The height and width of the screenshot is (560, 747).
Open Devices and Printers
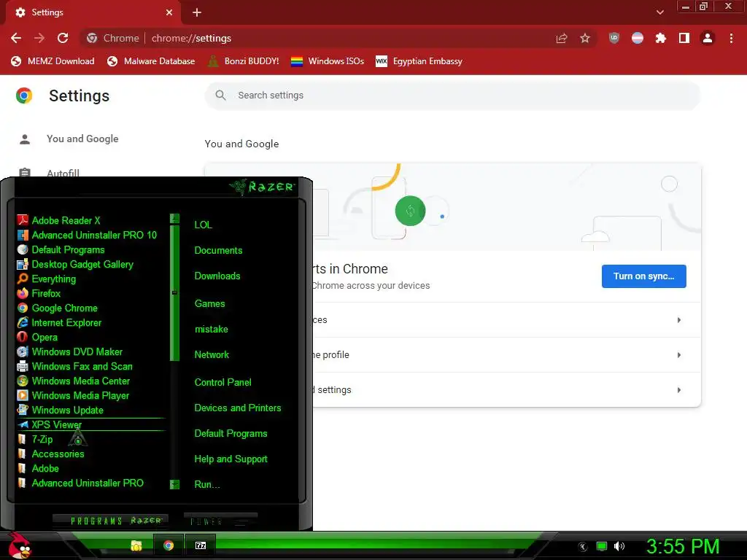coord(238,408)
